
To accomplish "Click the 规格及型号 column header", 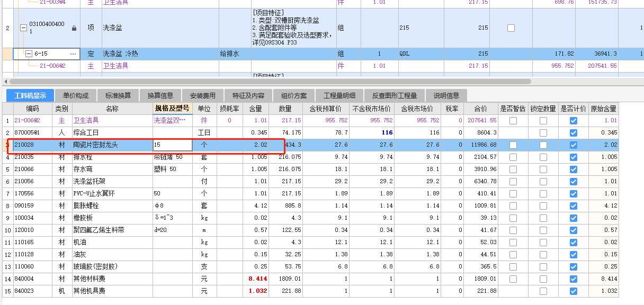I will [172, 109].
